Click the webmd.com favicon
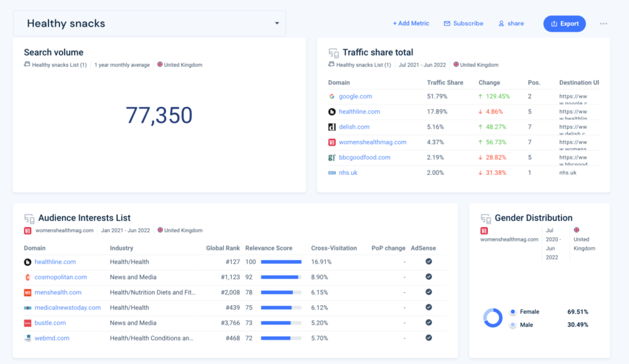The image size is (629, 364). (x=28, y=338)
